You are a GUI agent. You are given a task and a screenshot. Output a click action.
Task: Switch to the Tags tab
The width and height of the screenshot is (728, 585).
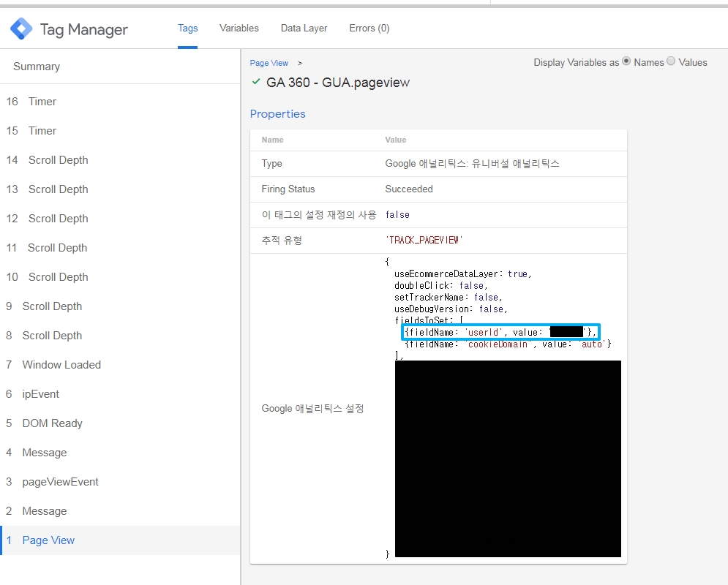[187, 29]
